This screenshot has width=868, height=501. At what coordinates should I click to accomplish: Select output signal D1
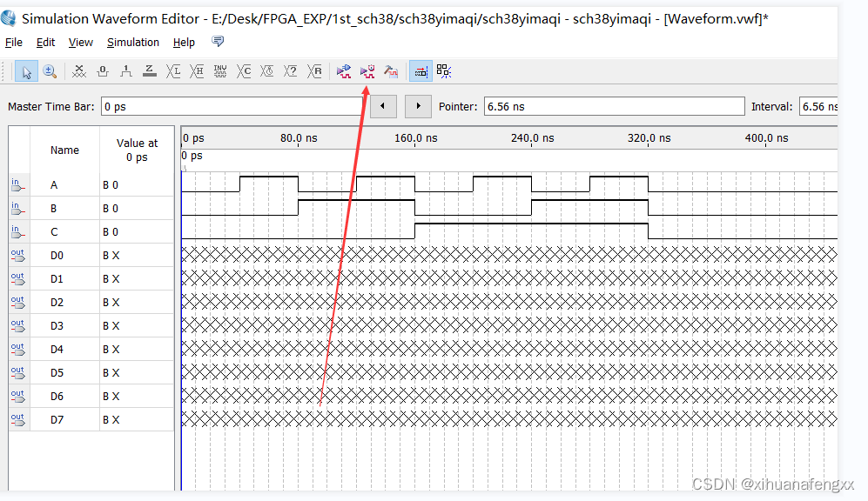coord(91,278)
